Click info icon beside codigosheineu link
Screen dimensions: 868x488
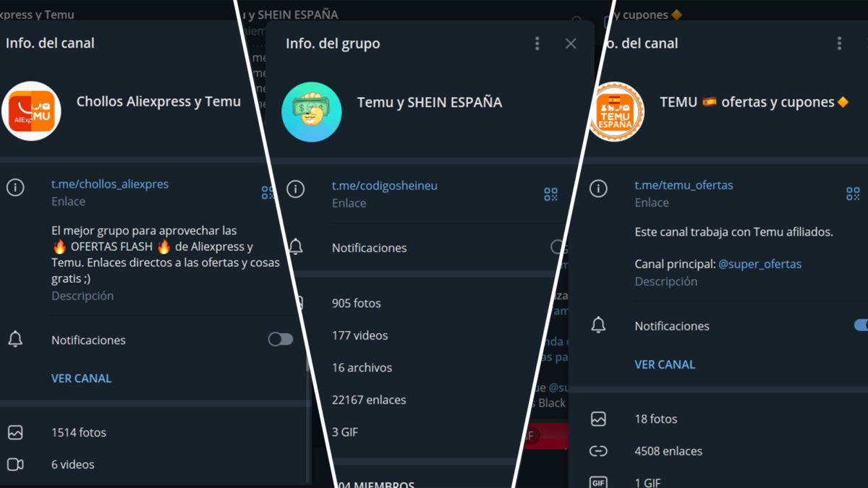[x=295, y=189]
